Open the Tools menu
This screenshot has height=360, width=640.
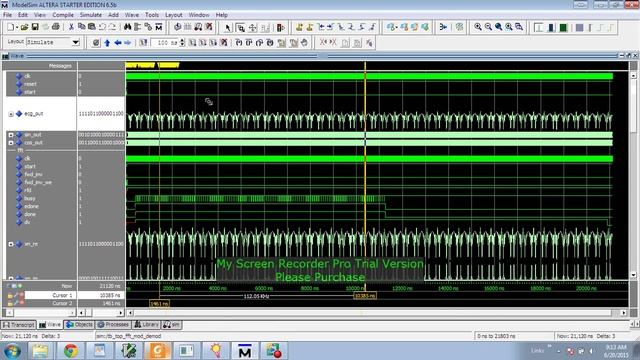152,15
